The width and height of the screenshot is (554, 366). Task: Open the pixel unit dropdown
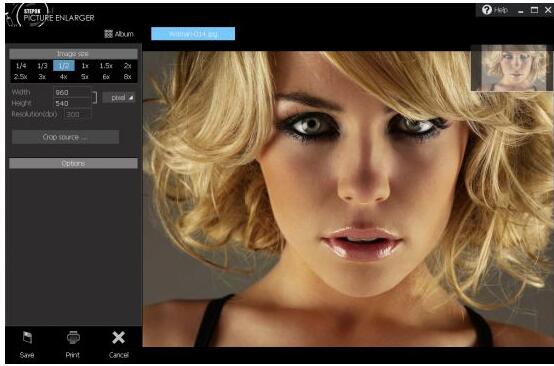[x=119, y=98]
